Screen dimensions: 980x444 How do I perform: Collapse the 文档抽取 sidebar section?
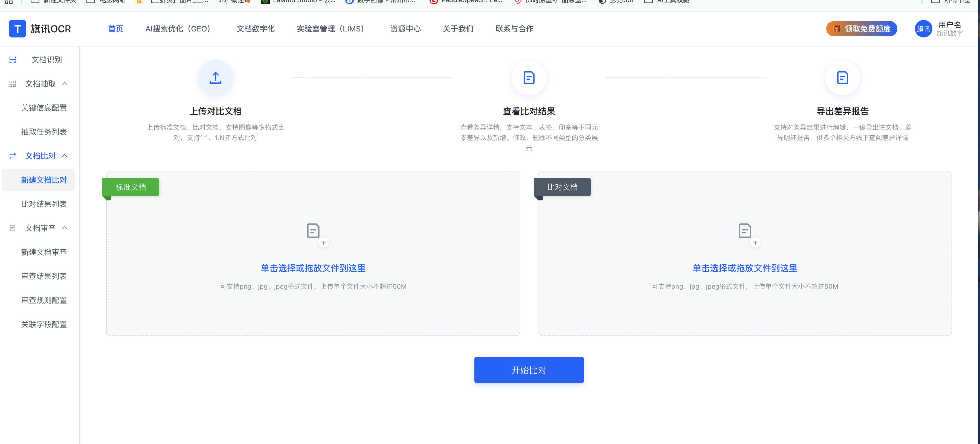coord(65,84)
